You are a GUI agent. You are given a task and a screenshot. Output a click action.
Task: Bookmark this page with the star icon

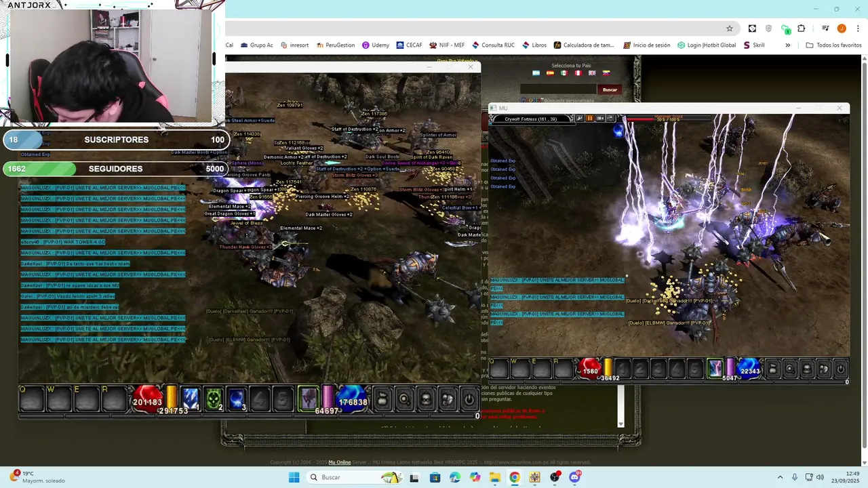pos(730,28)
